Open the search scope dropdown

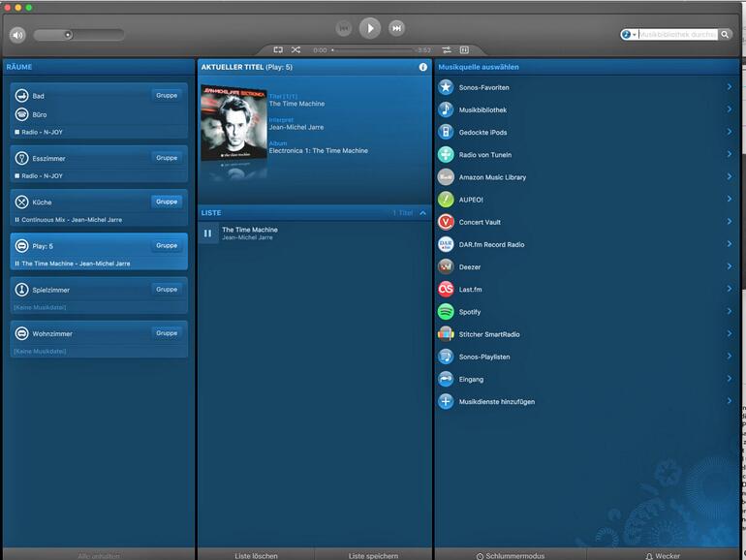[629, 34]
